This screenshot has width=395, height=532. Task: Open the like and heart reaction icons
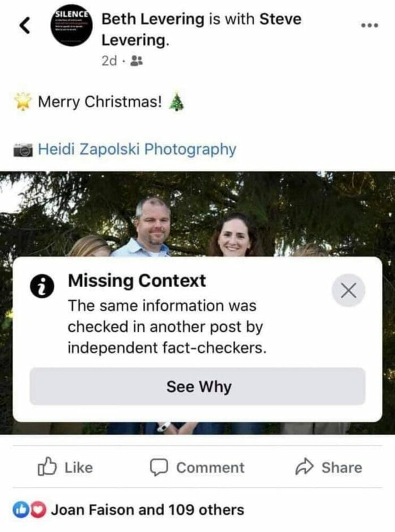tap(29, 510)
